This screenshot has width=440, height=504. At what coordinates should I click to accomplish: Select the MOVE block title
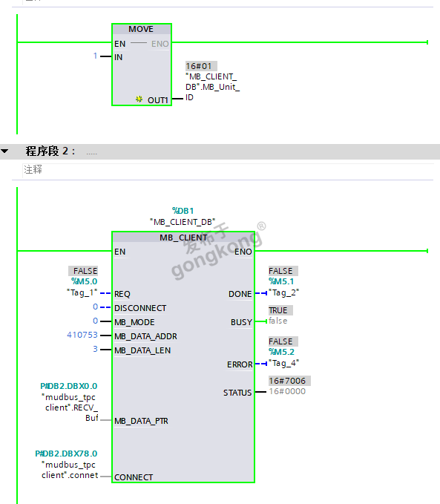coord(141,29)
